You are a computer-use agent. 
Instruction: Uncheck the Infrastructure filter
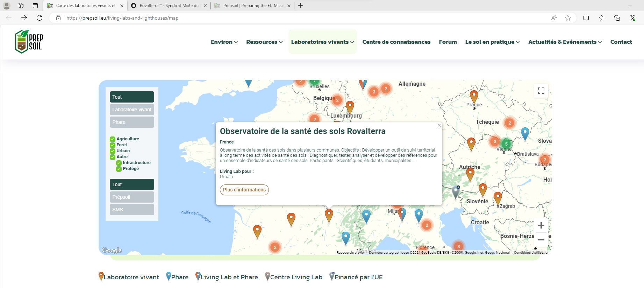coord(119,163)
